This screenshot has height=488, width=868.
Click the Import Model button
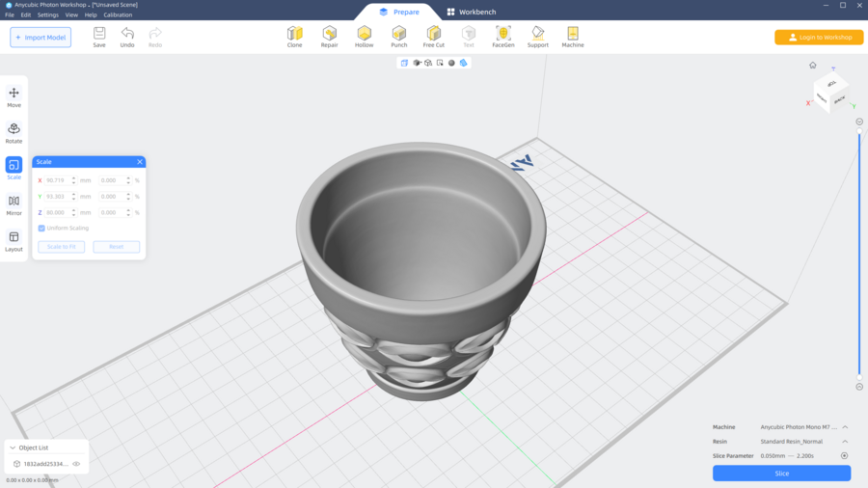[x=41, y=38]
